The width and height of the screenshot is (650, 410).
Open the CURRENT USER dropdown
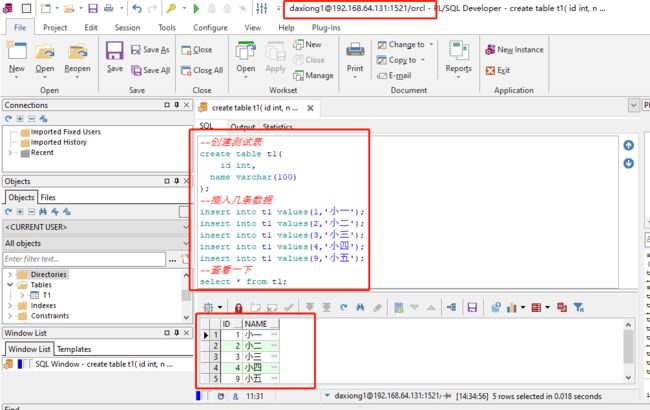pos(186,227)
